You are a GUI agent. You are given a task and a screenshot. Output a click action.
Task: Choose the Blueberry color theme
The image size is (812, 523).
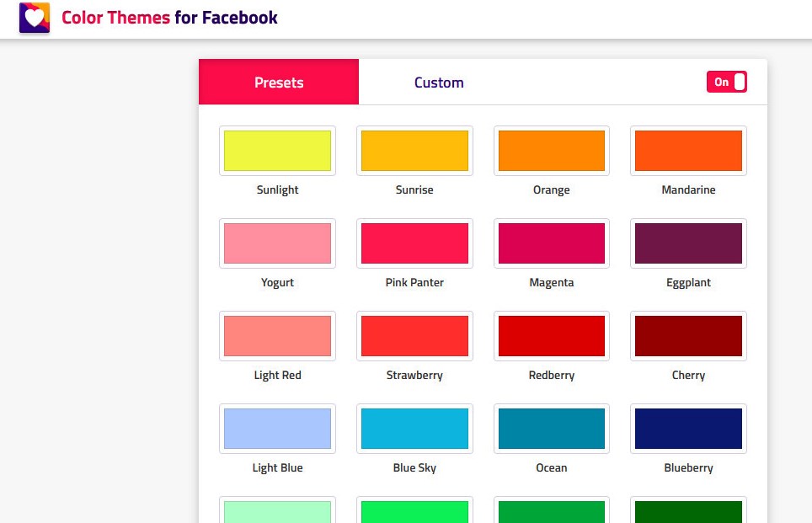point(688,428)
